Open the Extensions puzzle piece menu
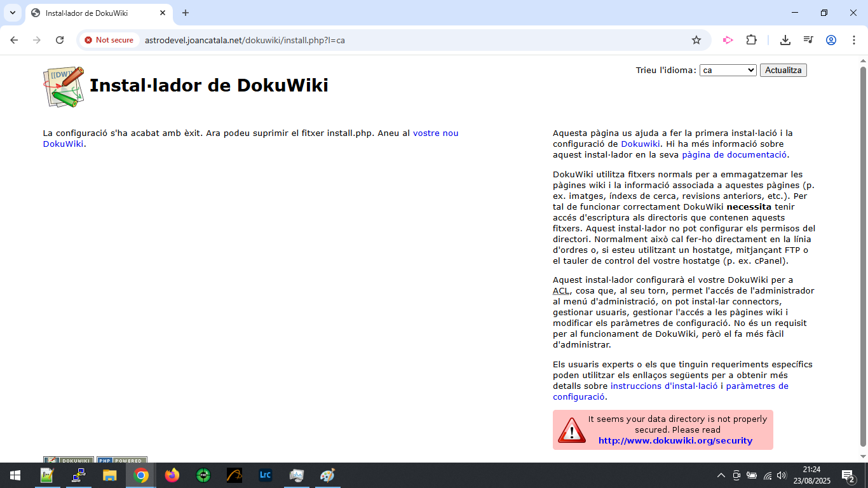 (x=752, y=40)
